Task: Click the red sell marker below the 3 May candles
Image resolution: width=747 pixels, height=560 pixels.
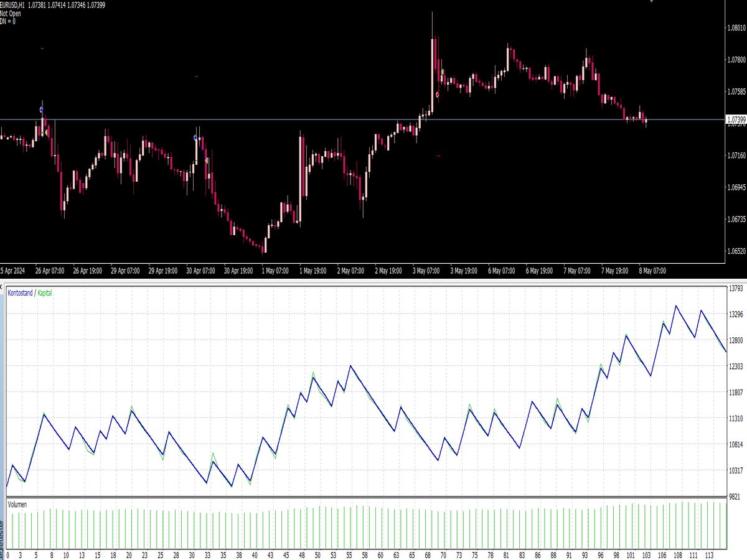Action: click(438, 156)
